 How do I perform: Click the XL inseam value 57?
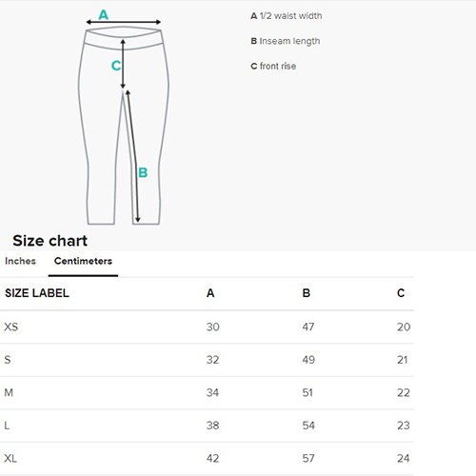(x=308, y=458)
